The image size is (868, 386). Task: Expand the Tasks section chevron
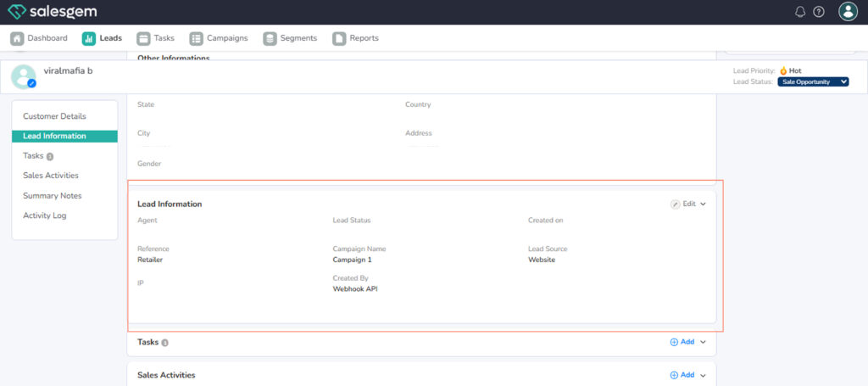[x=703, y=343]
